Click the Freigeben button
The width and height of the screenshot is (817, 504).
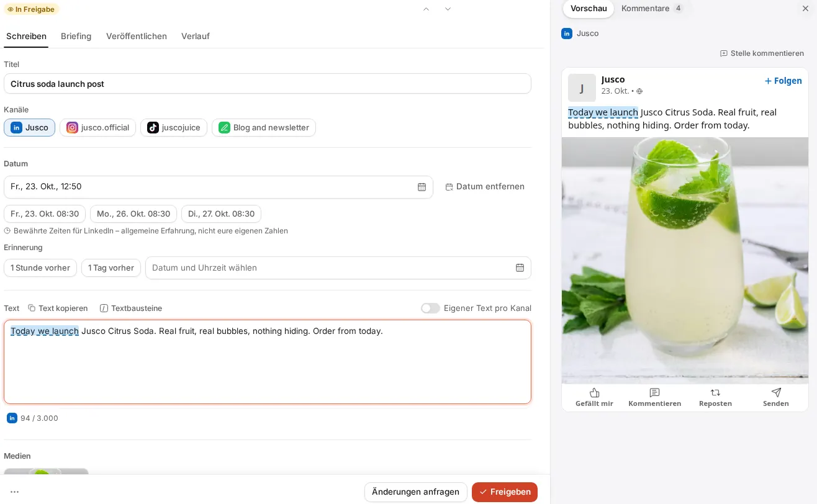tap(505, 492)
